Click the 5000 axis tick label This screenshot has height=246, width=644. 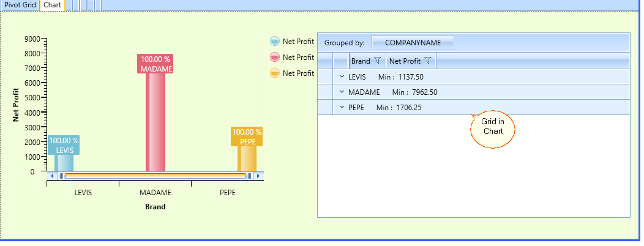pos(32,98)
